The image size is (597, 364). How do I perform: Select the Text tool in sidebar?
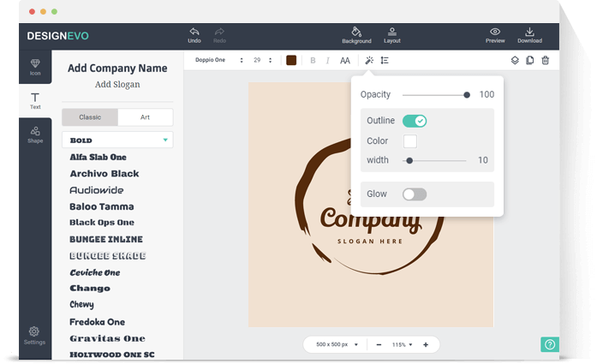point(35,101)
